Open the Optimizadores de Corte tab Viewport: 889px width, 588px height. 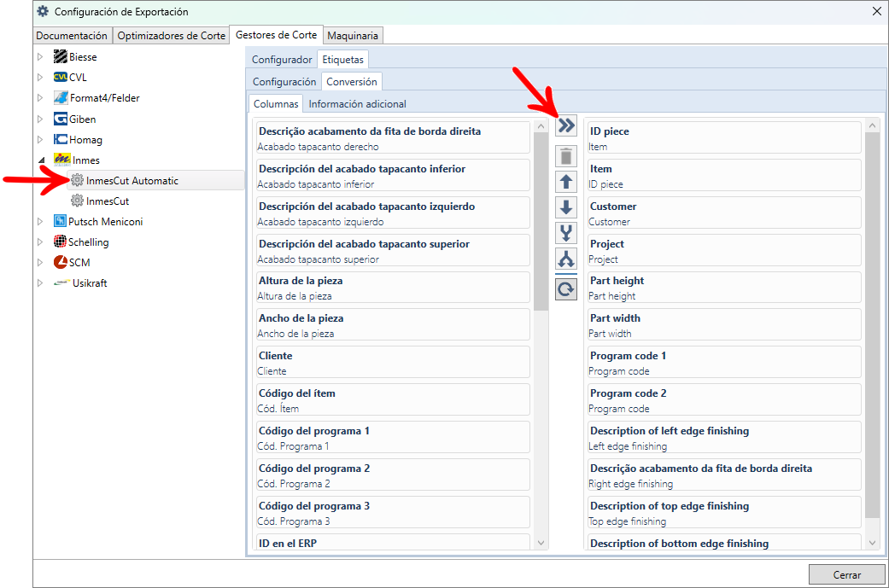tap(172, 36)
